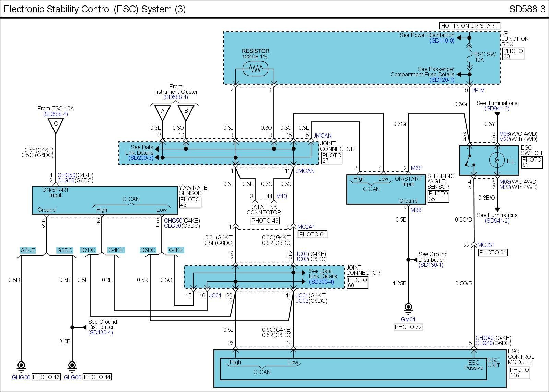Follow the SD130-4 ground distribution reference
Screen dimensions: 549x392
pyautogui.click(x=100, y=333)
